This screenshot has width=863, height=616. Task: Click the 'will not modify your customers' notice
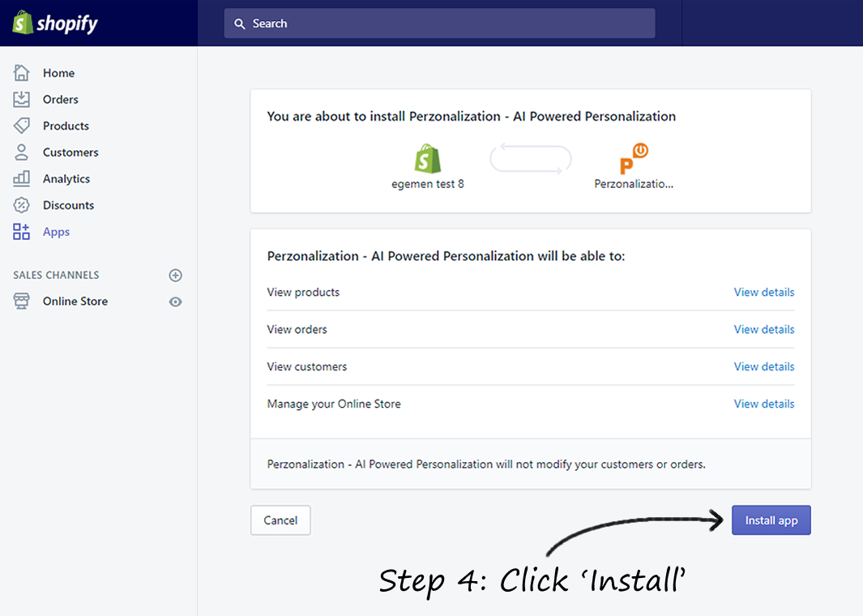486,464
